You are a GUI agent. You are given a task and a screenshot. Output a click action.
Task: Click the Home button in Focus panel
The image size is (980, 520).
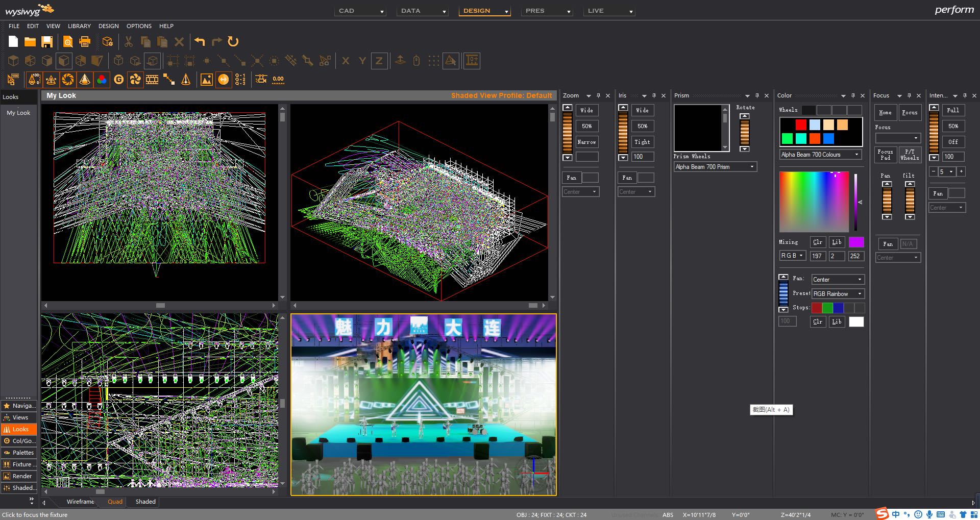885,113
